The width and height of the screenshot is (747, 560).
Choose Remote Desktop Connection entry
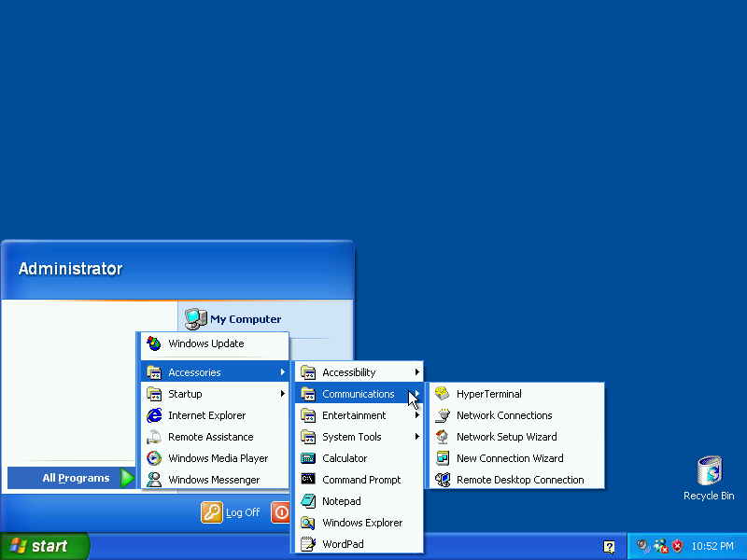pyautogui.click(x=517, y=480)
